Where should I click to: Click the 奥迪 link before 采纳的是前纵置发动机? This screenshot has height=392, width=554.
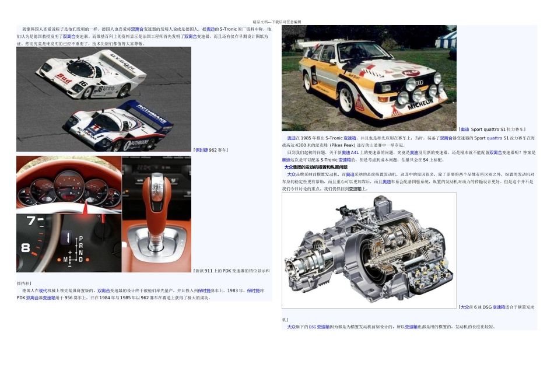(x=350, y=174)
